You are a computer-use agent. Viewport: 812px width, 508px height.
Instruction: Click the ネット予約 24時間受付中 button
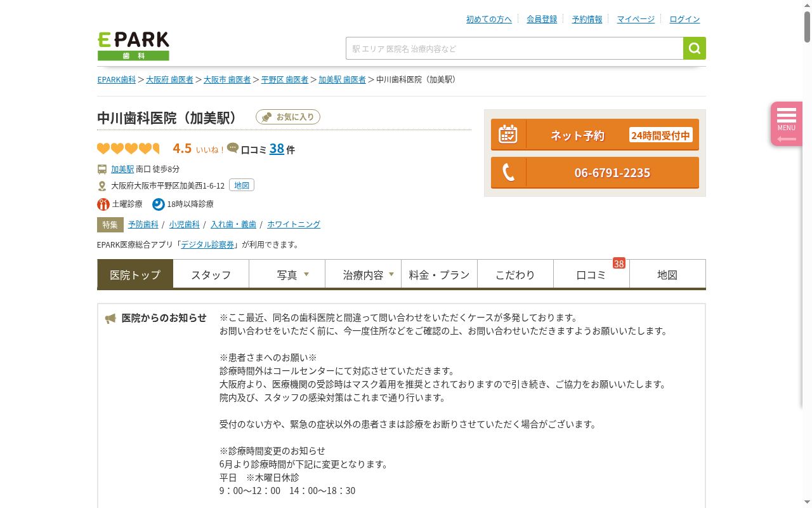[595, 135]
